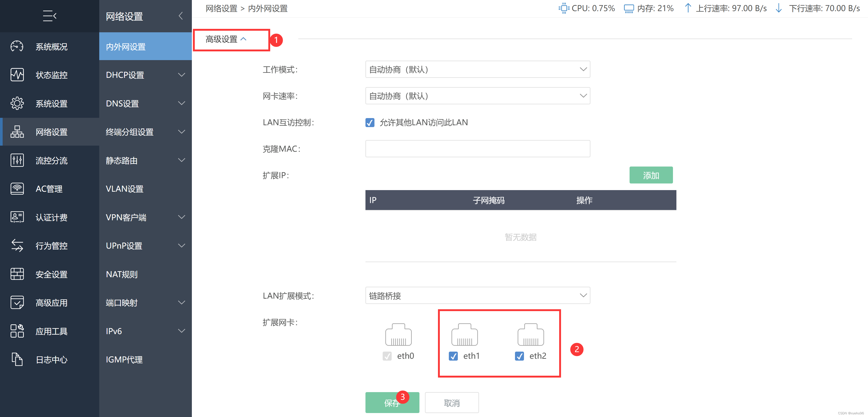This screenshot has width=868, height=417.
Task: Click the memory icon in status bar
Action: tap(629, 8)
